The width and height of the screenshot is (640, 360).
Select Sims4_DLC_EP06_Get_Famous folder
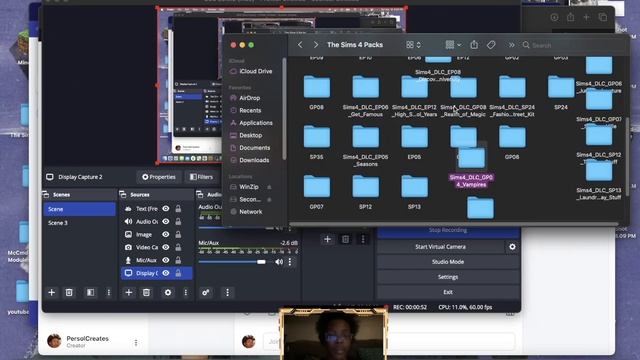[365, 87]
